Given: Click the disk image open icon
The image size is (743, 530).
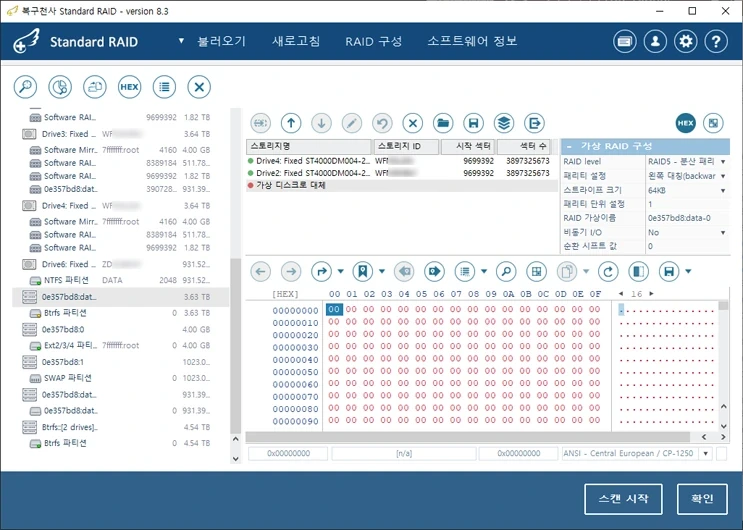Looking at the screenshot, I should (95, 87).
